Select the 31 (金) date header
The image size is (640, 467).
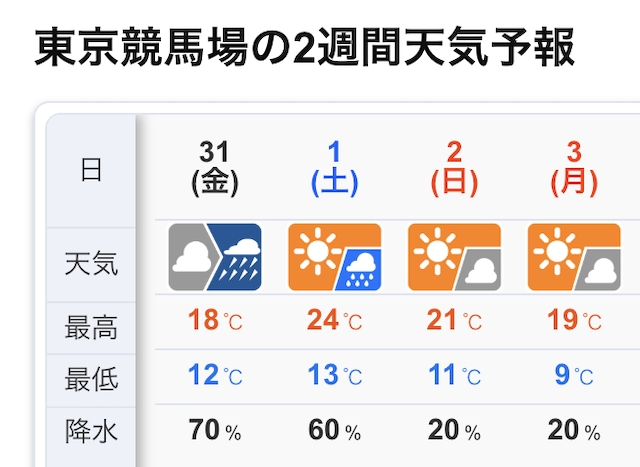coord(215,168)
